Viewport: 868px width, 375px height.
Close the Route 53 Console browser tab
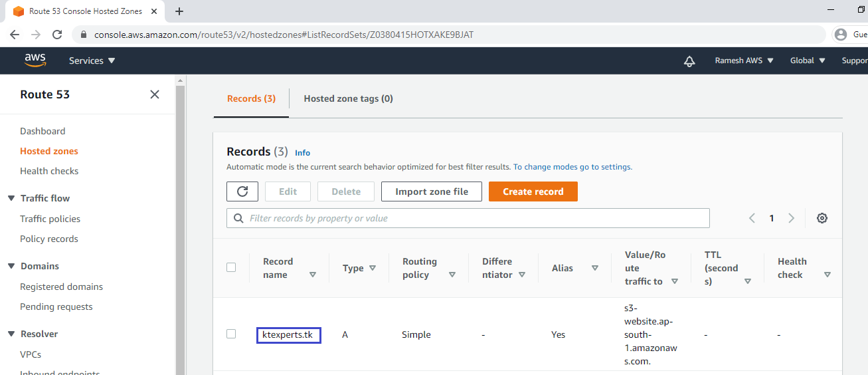[153, 11]
